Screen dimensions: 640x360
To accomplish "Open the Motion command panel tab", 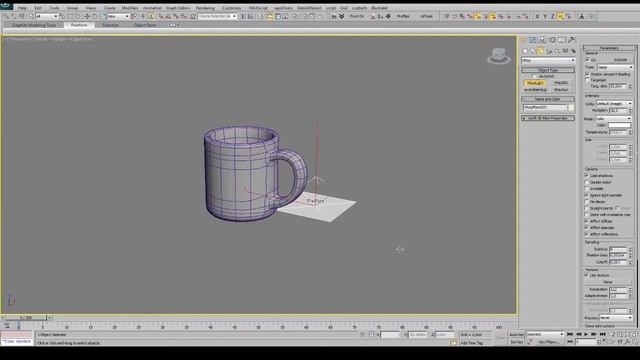I will point(552,40).
